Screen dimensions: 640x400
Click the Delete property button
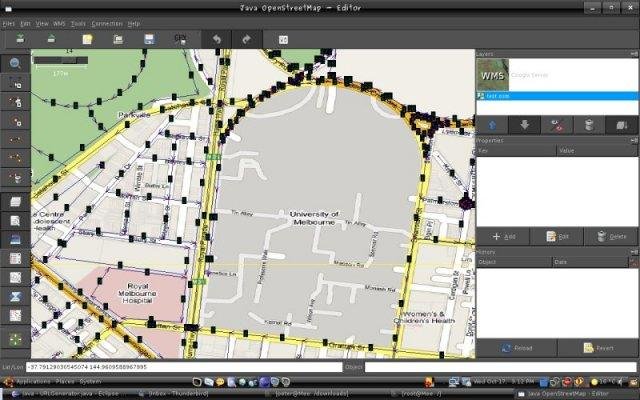point(611,236)
